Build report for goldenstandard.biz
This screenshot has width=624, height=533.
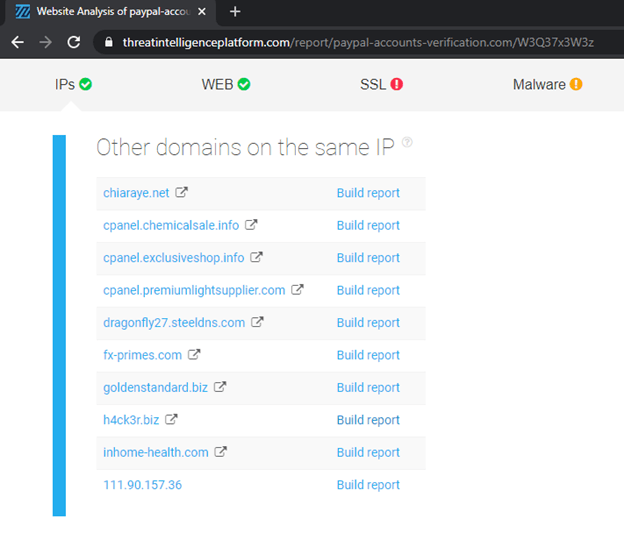click(x=368, y=388)
